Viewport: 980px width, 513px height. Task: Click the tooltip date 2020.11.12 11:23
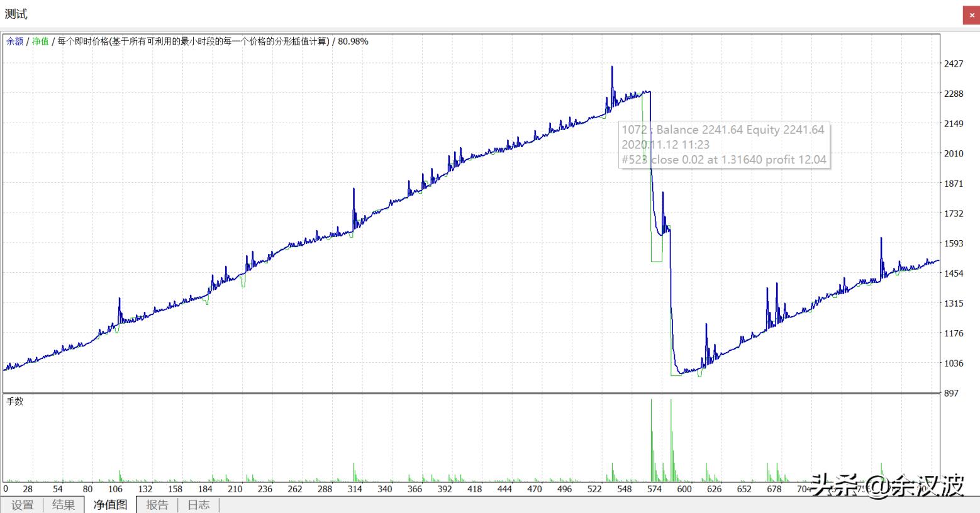(x=665, y=145)
